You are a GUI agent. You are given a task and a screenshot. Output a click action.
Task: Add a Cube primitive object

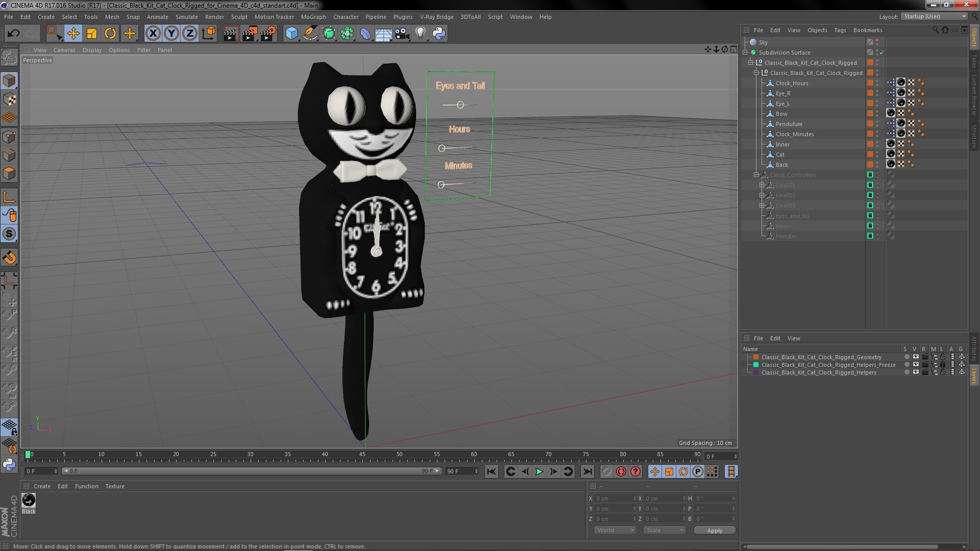coord(291,34)
